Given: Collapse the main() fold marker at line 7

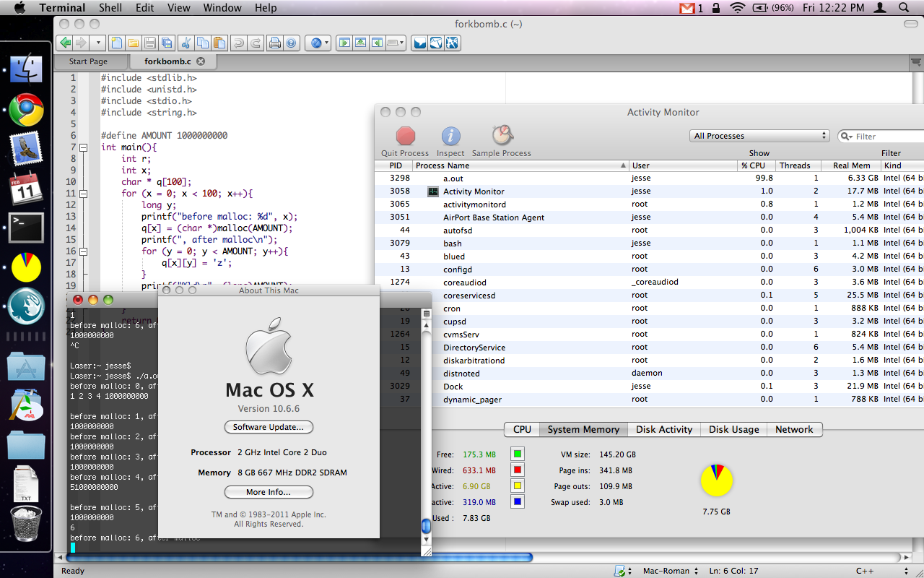Looking at the screenshot, I should 83,147.
